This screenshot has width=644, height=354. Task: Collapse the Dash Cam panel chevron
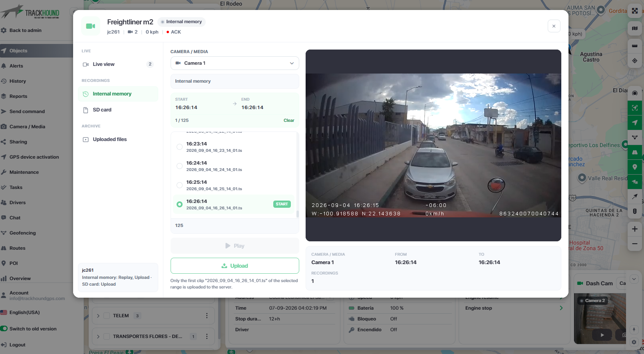pos(634,279)
